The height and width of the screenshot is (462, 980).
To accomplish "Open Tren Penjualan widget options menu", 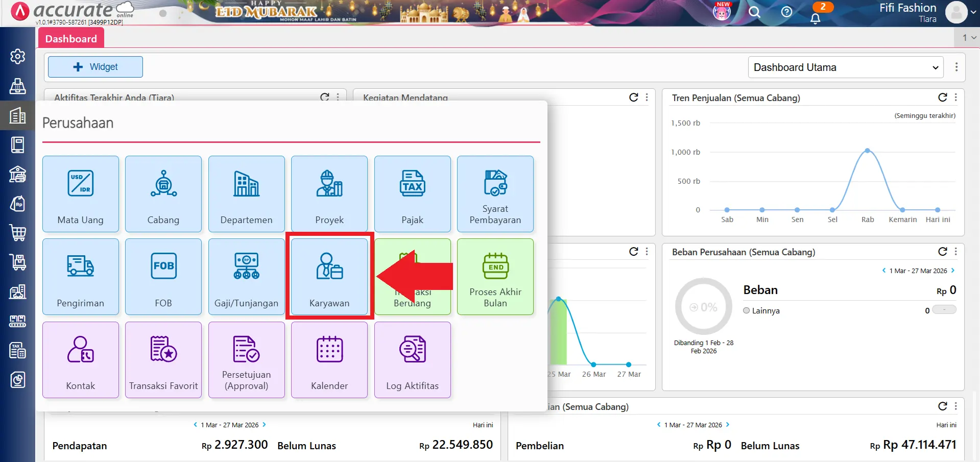I will click(955, 98).
